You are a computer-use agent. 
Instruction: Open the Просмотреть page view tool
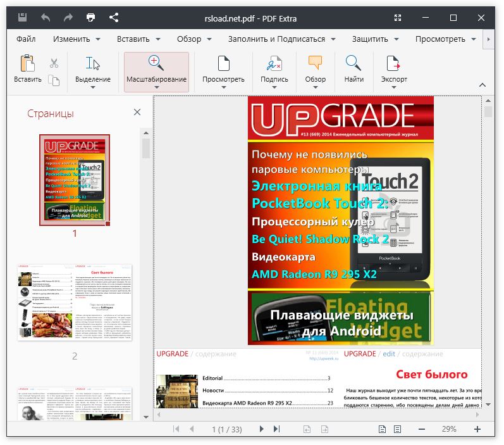[223, 69]
